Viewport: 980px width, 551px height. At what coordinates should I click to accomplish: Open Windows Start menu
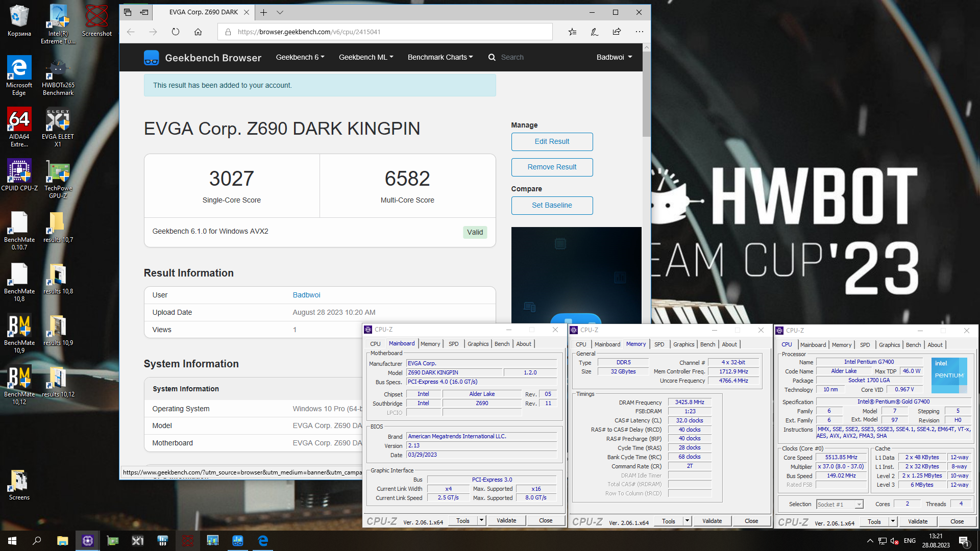pos(12,541)
